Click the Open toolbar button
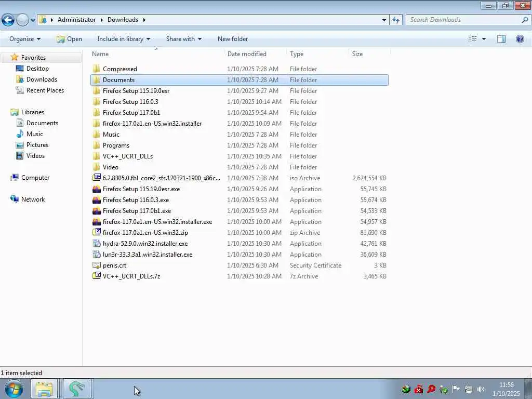 pyautogui.click(x=69, y=39)
